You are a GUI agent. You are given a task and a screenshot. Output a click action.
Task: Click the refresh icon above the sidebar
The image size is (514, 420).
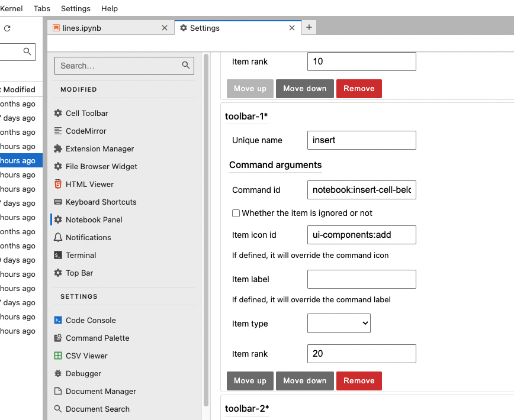coord(7,28)
